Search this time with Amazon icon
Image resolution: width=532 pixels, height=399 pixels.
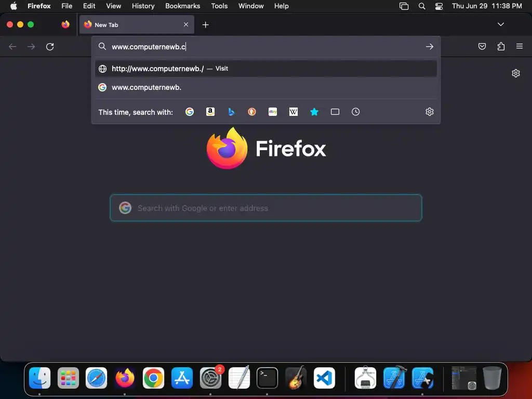[210, 112]
